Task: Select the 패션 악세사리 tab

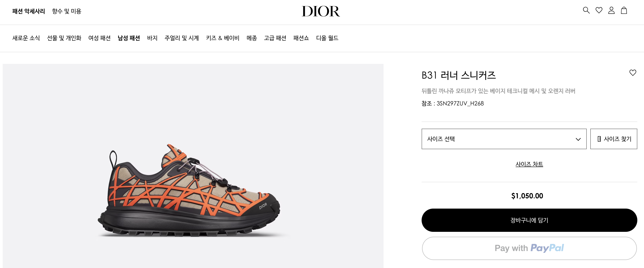Action: coord(29,11)
